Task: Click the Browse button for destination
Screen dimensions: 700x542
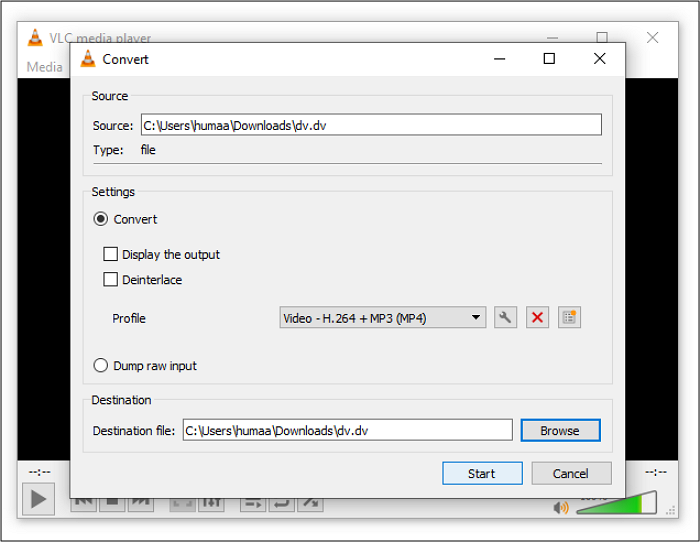Action: (560, 430)
